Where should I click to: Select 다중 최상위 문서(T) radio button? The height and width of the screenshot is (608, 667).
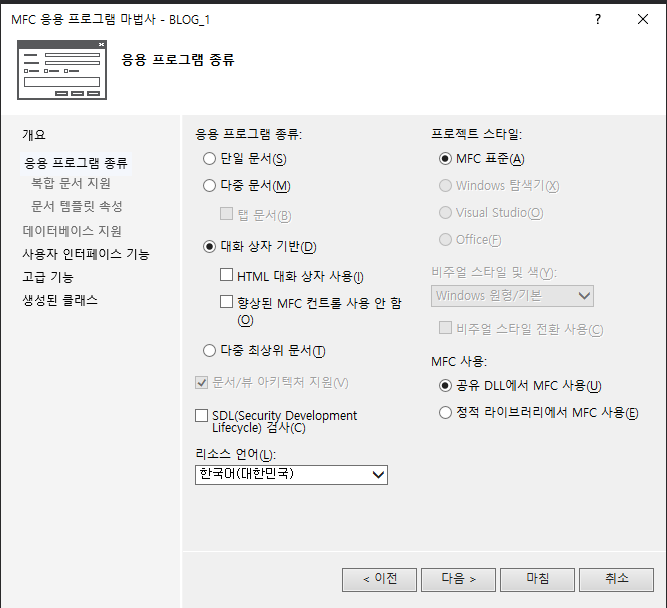tap(209, 351)
